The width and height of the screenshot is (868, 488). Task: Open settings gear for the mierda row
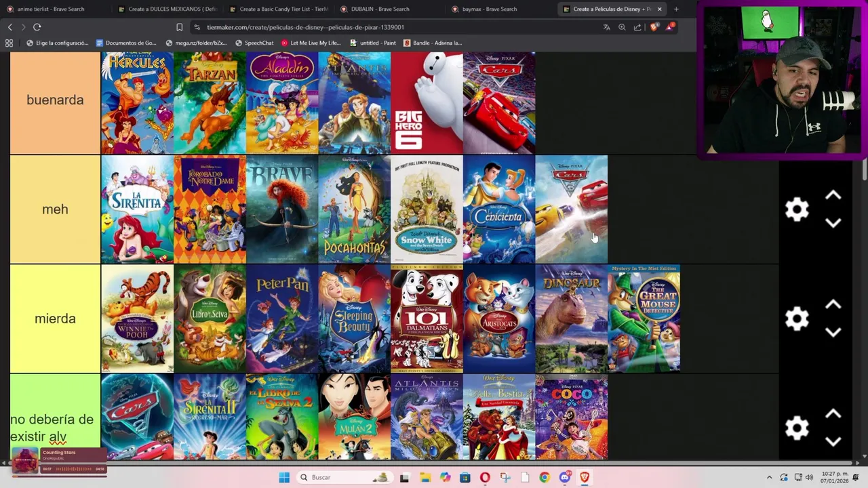coord(797,319)
